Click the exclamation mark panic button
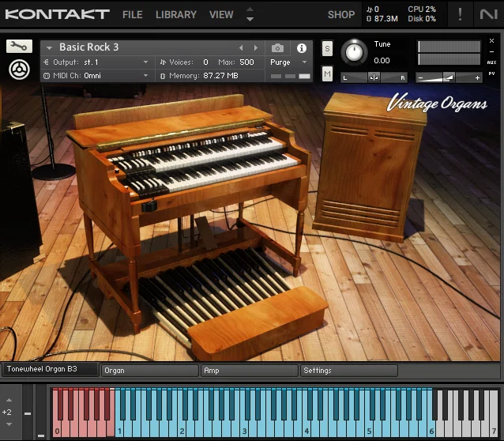The image size is (504, 441). [460, 14]
